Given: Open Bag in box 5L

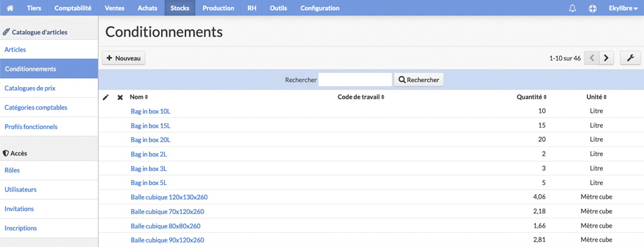Looking at the screenshot, I should [x=149, y=183].
